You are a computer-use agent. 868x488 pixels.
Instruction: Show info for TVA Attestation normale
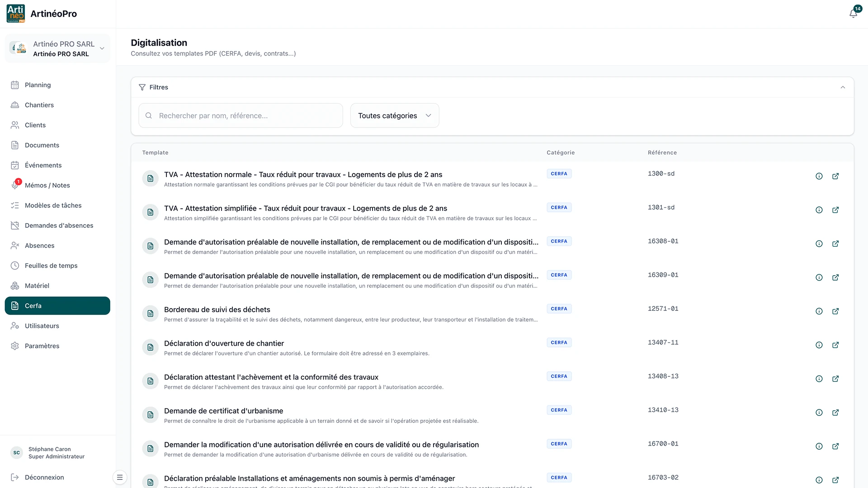pyautogui.click(x=819, y=176)
